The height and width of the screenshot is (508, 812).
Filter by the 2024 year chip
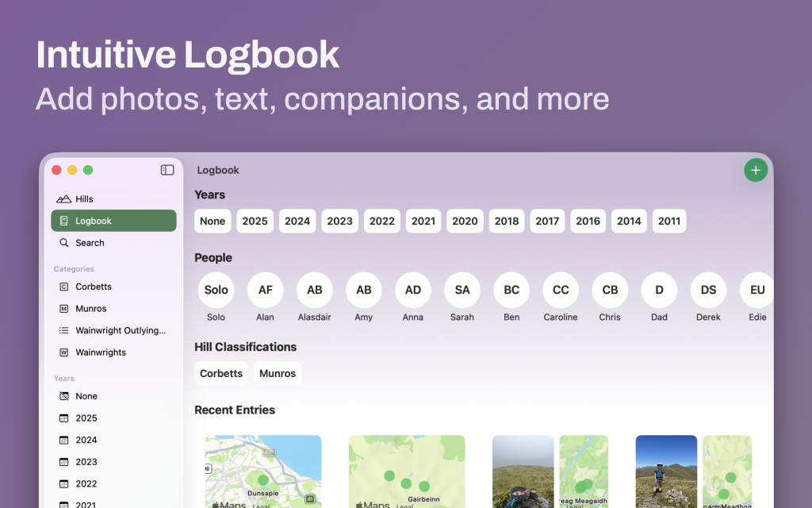coord(297,221)
